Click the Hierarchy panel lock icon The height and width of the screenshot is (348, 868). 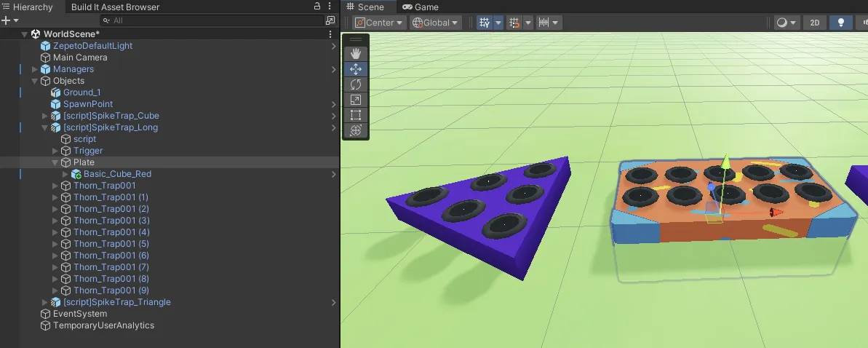pyautogui.click(x=316, y=7)
